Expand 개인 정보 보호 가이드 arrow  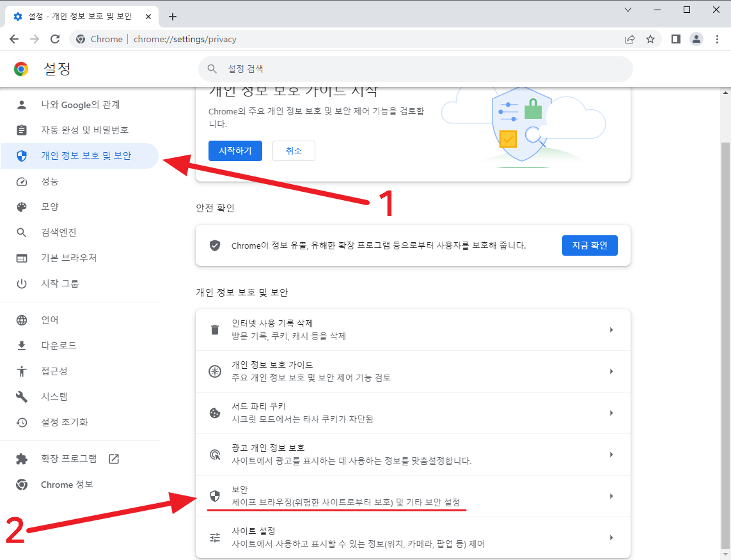pos(611,371)
